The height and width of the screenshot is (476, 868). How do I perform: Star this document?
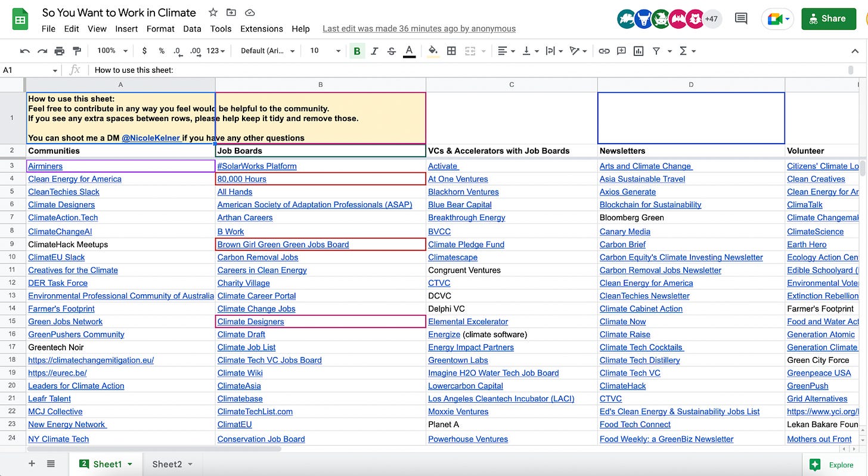click(x=213, y=13)
